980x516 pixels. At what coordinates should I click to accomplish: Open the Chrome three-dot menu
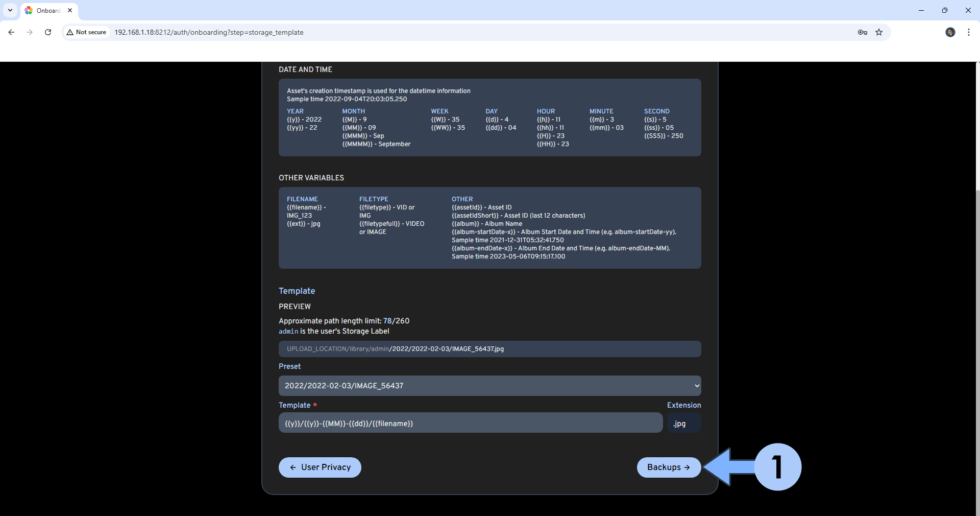(969, 32)
